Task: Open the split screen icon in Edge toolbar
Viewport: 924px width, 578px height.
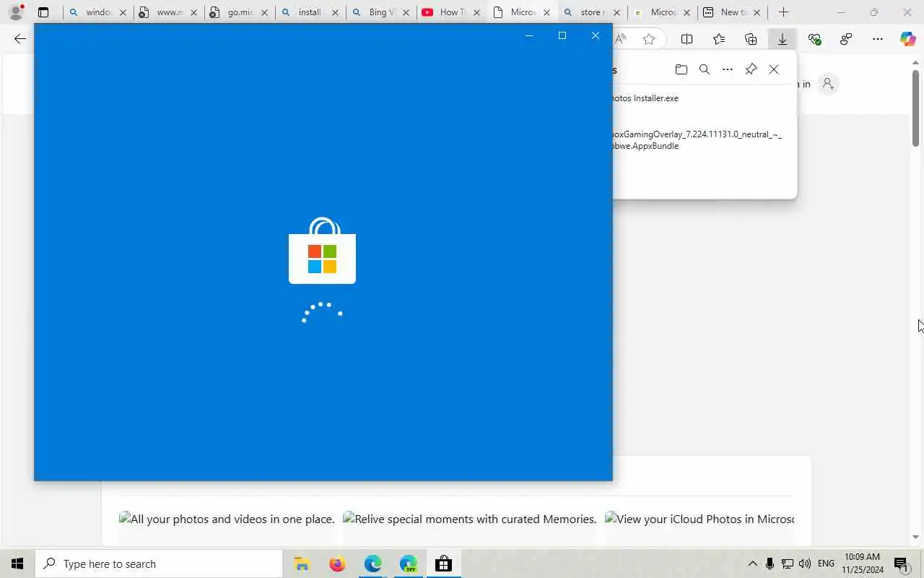Action: [687, 39]
